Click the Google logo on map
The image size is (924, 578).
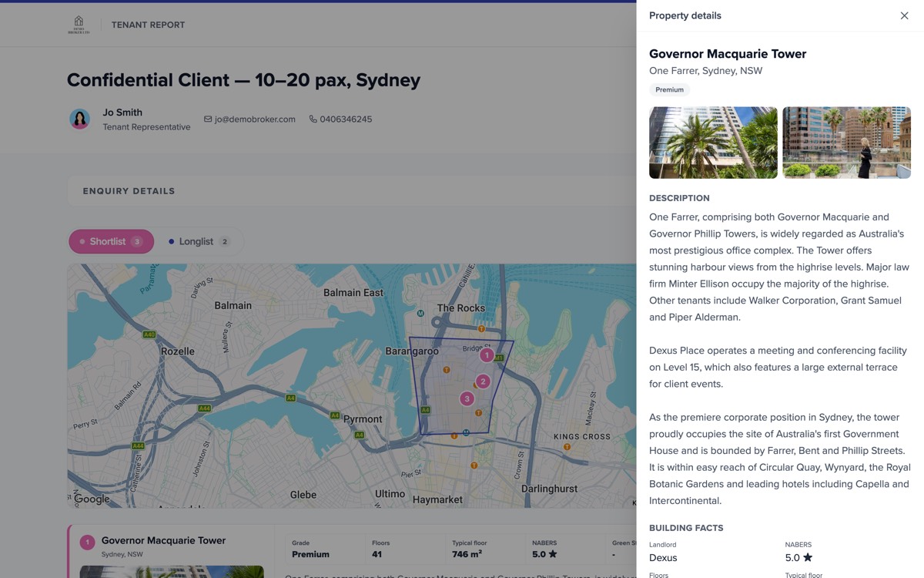(92, 499)
